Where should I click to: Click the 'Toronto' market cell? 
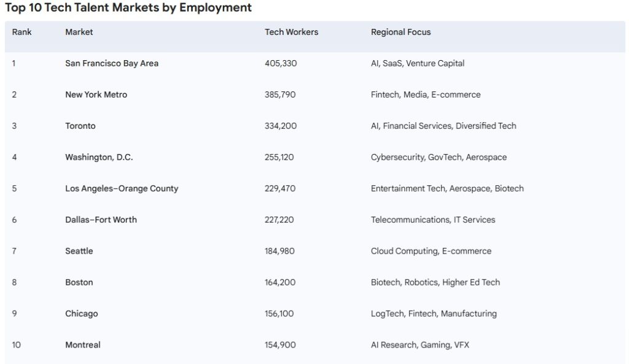(80, 126)
